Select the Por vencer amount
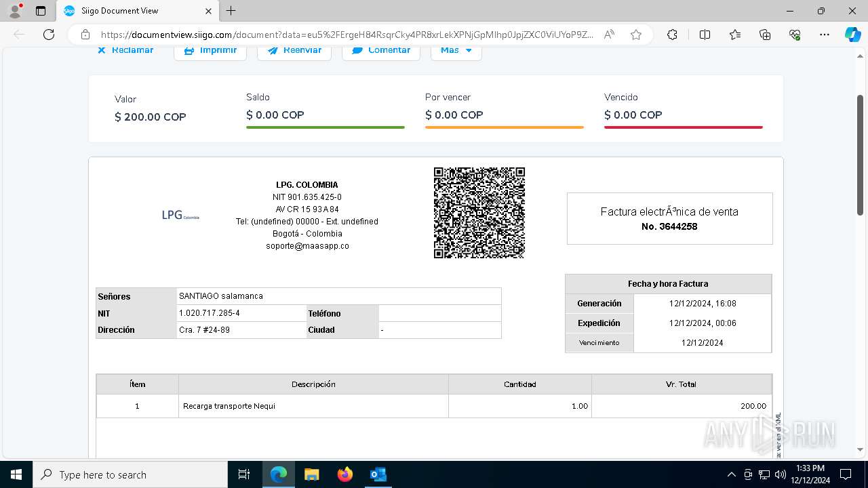The height and width of the screenshot is (488, 868). point(454,115)
